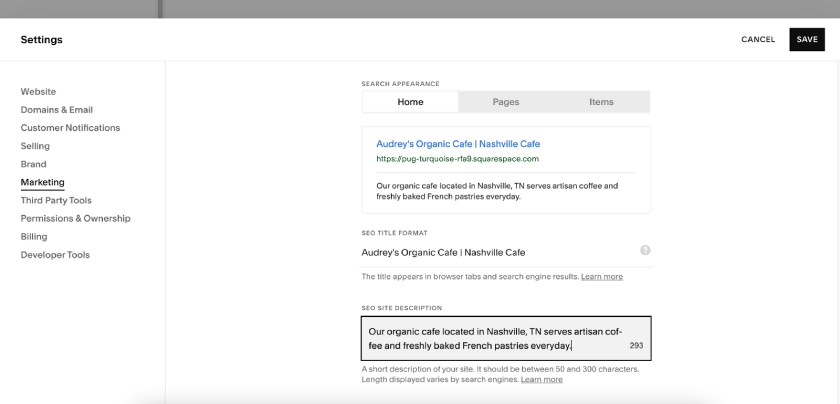Screen dimensions: 840x404
Task: Click the SEARCH APPEARANCE label
Action: pyautogui.click(x=400, y=84)
